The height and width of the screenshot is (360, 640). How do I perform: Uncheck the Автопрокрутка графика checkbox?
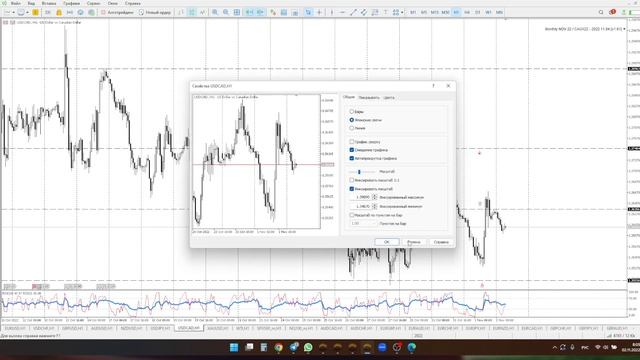pyautogui.click(x=351, y=158)
